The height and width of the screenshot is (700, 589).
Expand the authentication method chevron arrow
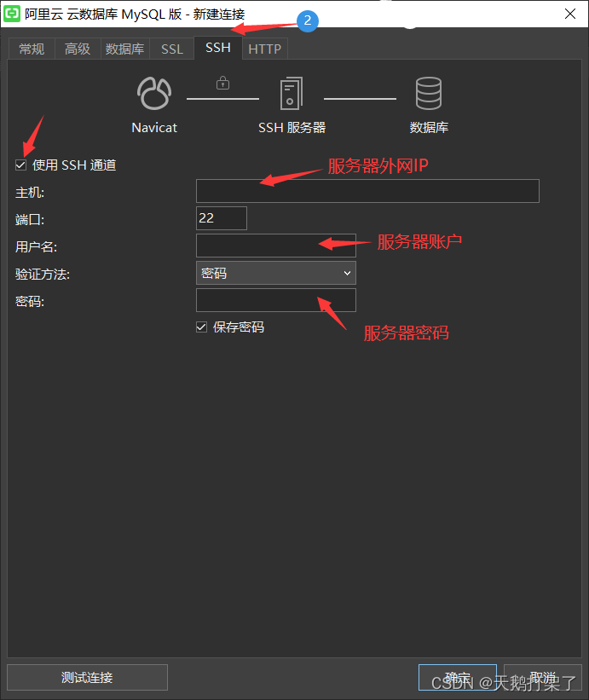tap(347, 273)
